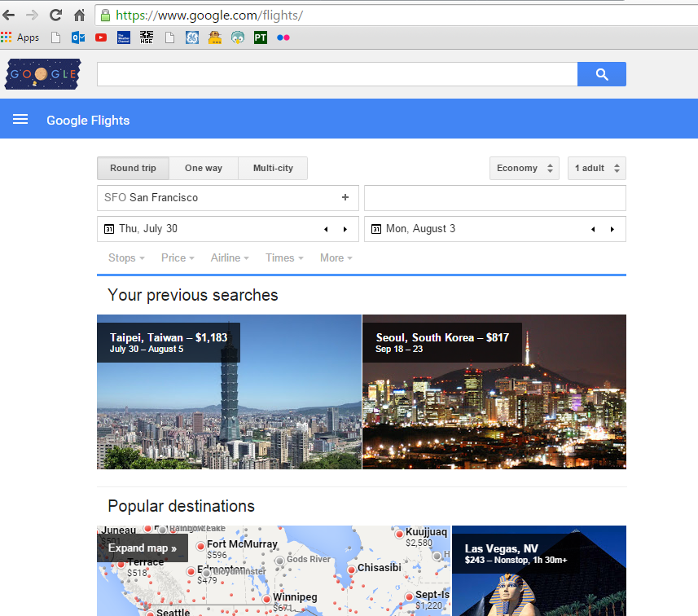Viewport: 698px width, 616px height.
Task: Add another origin with the plus icon
Action: click(345, 197)
